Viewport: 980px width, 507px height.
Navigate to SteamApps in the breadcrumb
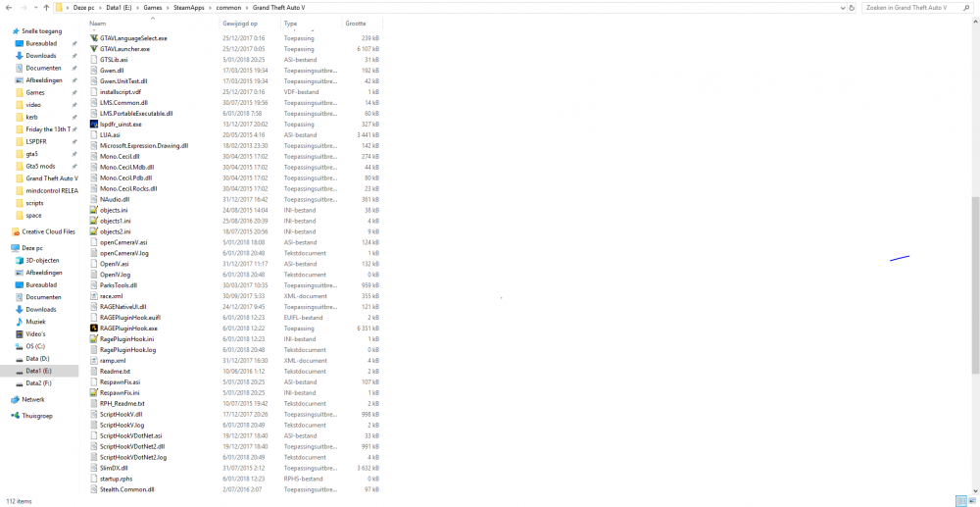click(x=189, y=8)
